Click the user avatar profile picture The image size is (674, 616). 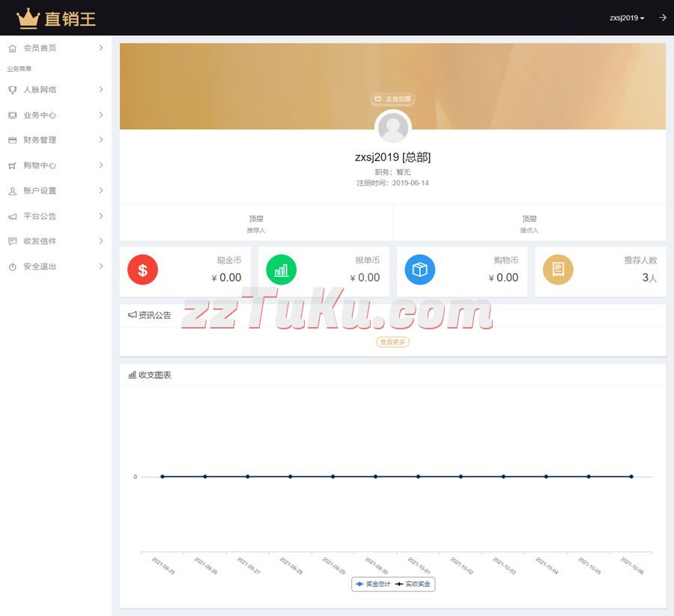click(392, 127)
